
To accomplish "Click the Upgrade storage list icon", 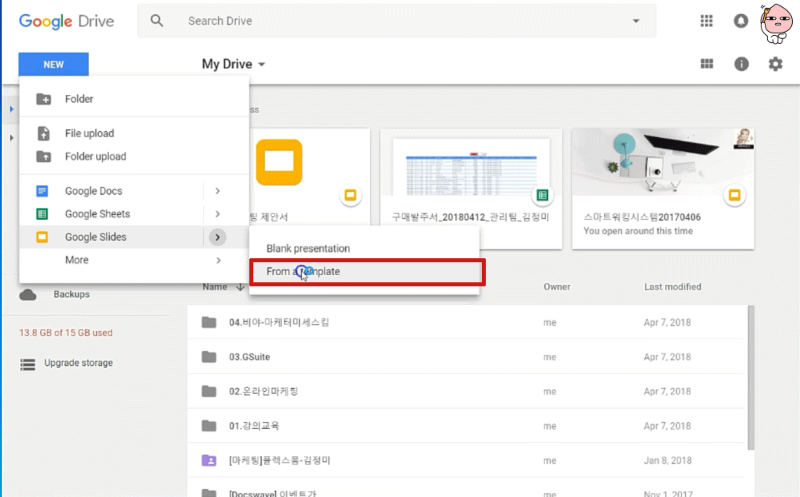I will [28, 364].
